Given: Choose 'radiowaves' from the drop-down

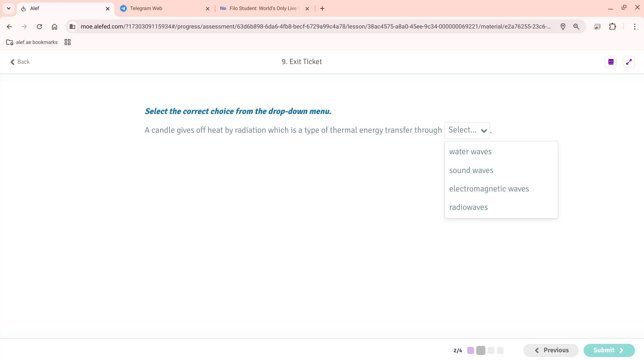Looking at the screenshot, I should 468,207.
